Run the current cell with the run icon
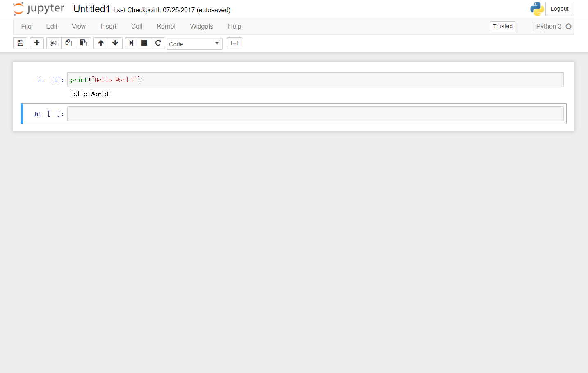Viewport: 588px width, 373px height. [x=131, y=43]
